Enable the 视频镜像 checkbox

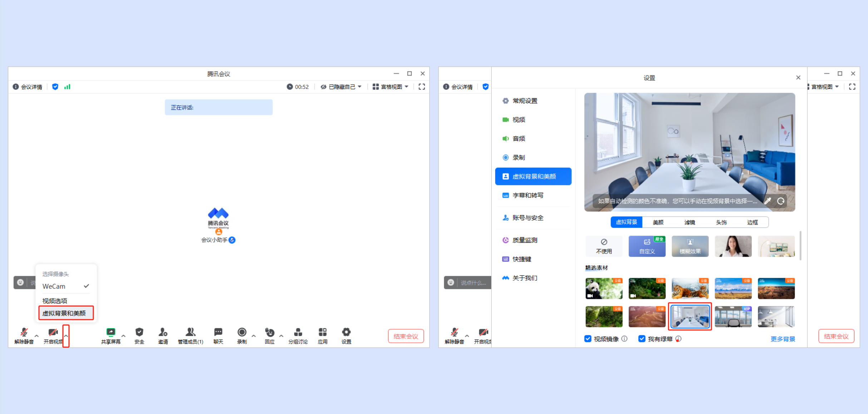588,339
